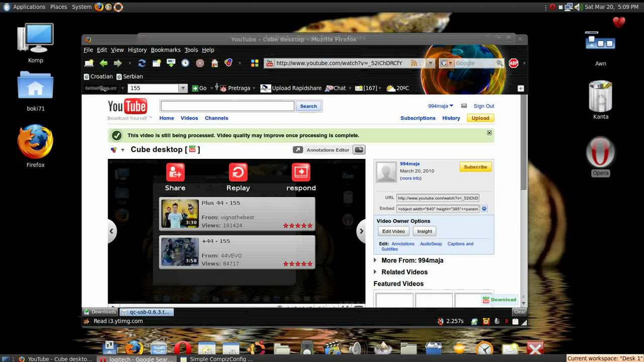Image resolution: width=644 pixels, height=362 pixels.
Task: Expand More From: 994maja section
Action: click(375, 260)
